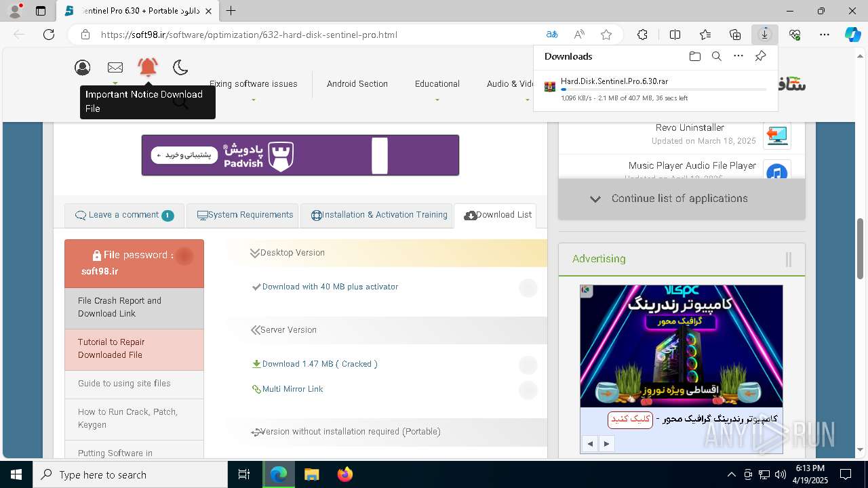Open the volume control in system tray
Screen dimensions: 868x488
781,474
